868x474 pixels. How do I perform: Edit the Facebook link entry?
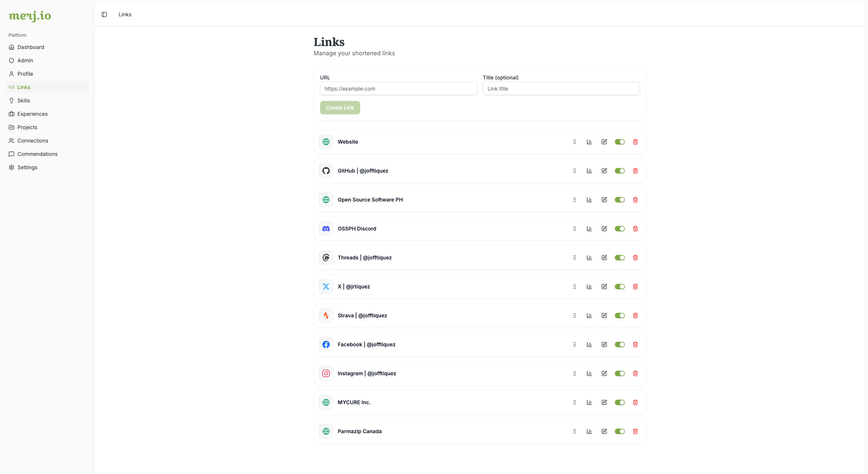[x=604, y=344]
